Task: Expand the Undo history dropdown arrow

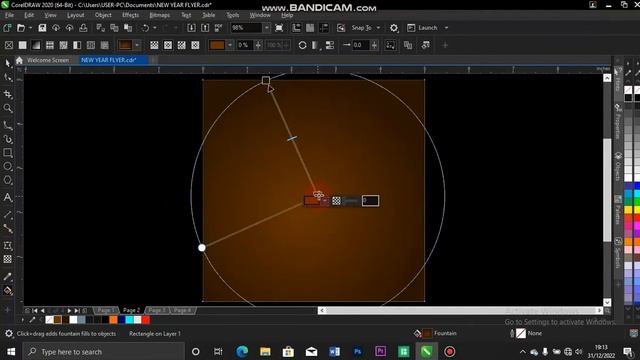Action: (x=155, y=28)
